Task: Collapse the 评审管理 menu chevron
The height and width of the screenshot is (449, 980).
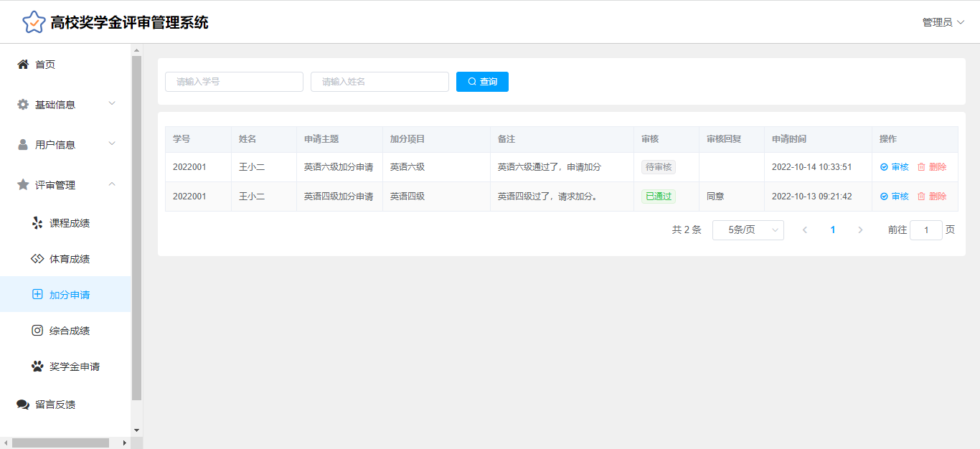Action: click(x=112, y=184)
